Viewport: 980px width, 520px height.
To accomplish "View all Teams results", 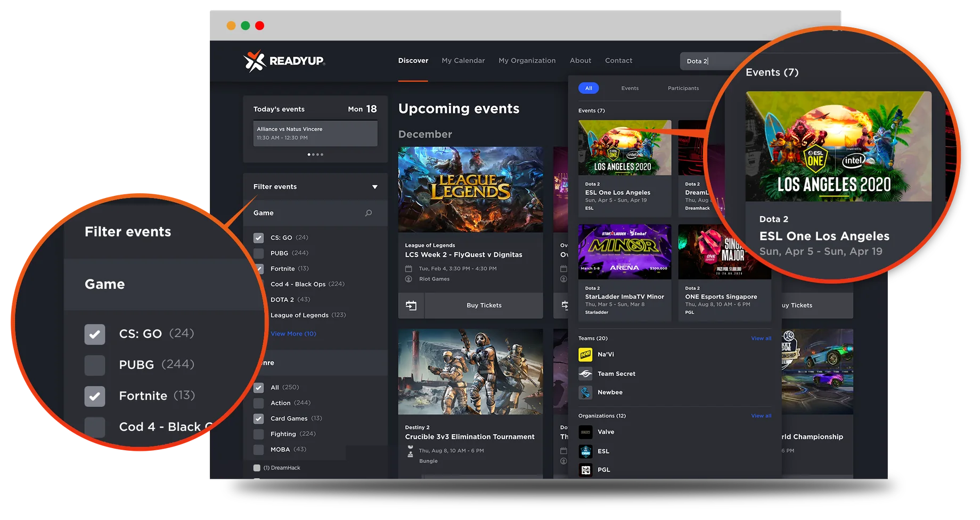I will [x=761, y=339].
